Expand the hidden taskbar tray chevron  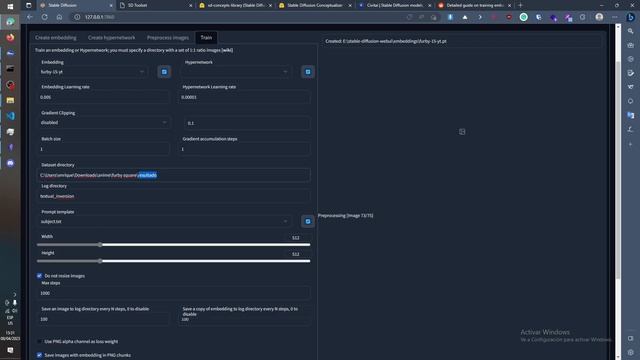click(15, 294)
